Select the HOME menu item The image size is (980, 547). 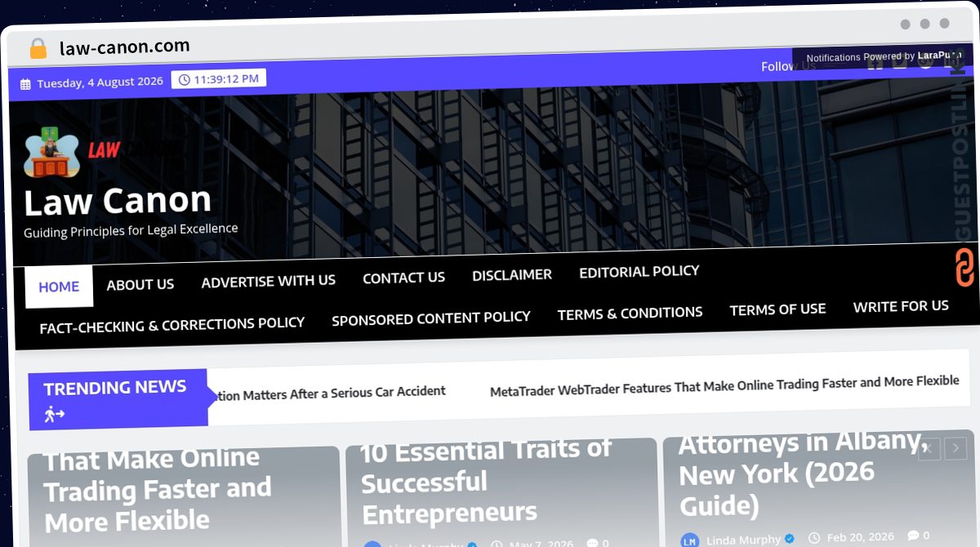59,287
